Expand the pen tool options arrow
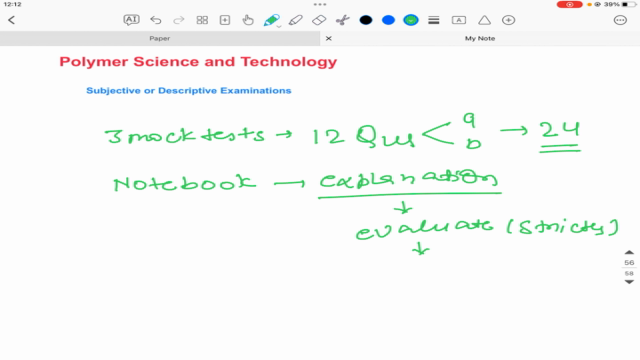 point(279,27)
